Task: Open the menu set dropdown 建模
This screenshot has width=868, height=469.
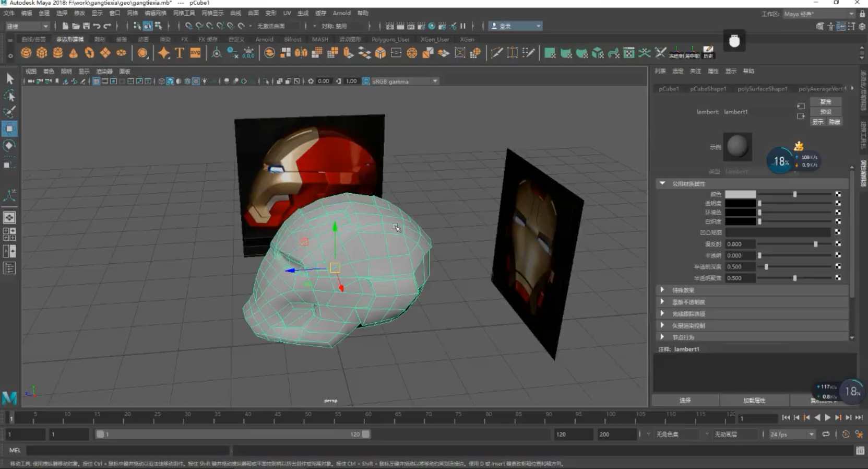Action: click(27, 26)
